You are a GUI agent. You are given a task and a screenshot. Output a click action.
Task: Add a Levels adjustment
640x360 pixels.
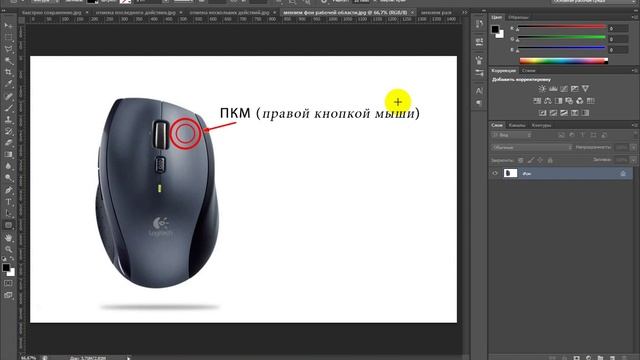[553, 89]
